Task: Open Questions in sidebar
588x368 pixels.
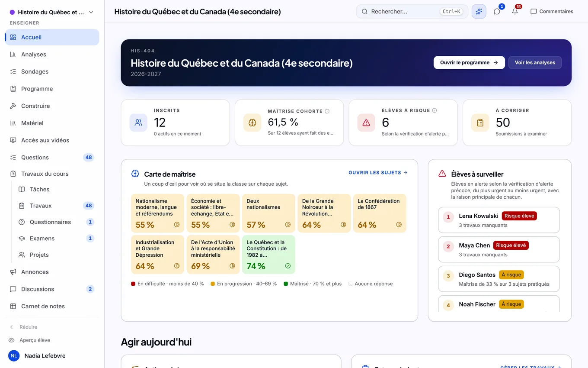Action: tap(52, 158)
